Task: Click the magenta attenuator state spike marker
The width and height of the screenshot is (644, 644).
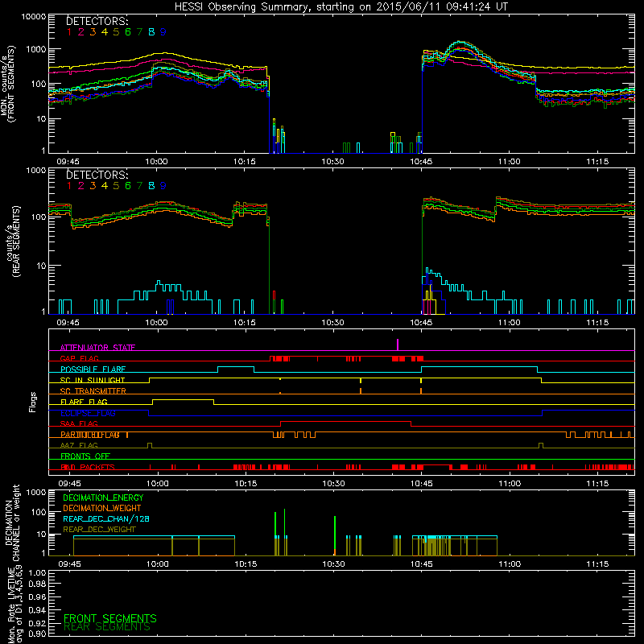Action: tap(398, 345)
